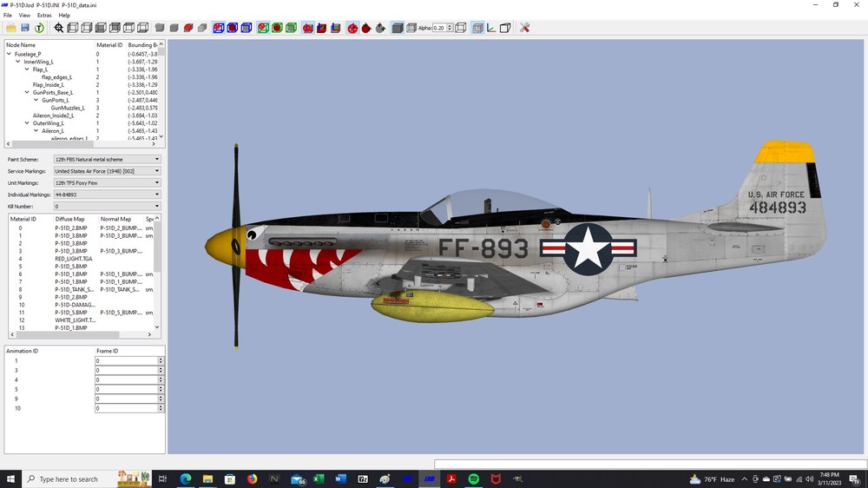868x488 pixels.
Task: Click the blue floppy disk save icon
Action: coord(25,28)
